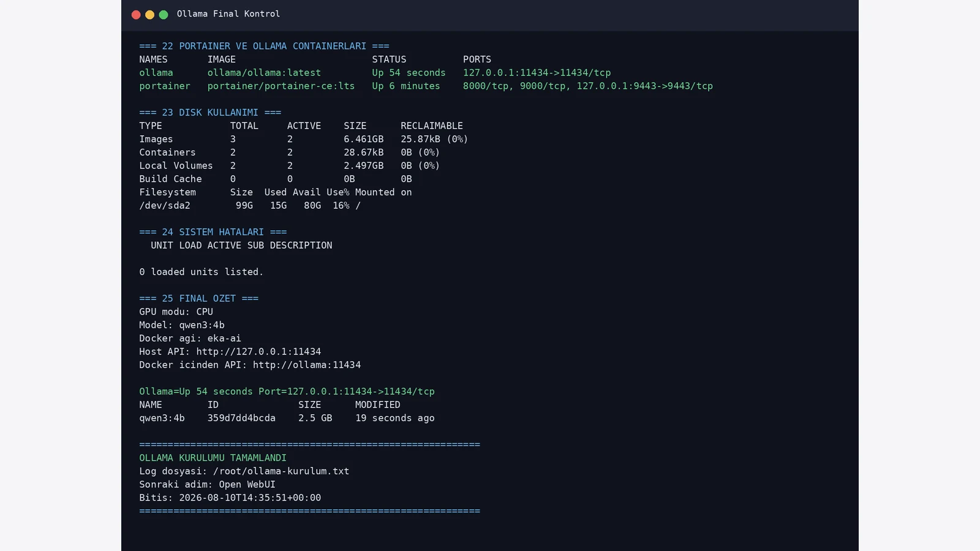The width and height of the screenshot is (980, 551).
Task: Select device path '/dev/sda2'
Action: pos(165,206)
